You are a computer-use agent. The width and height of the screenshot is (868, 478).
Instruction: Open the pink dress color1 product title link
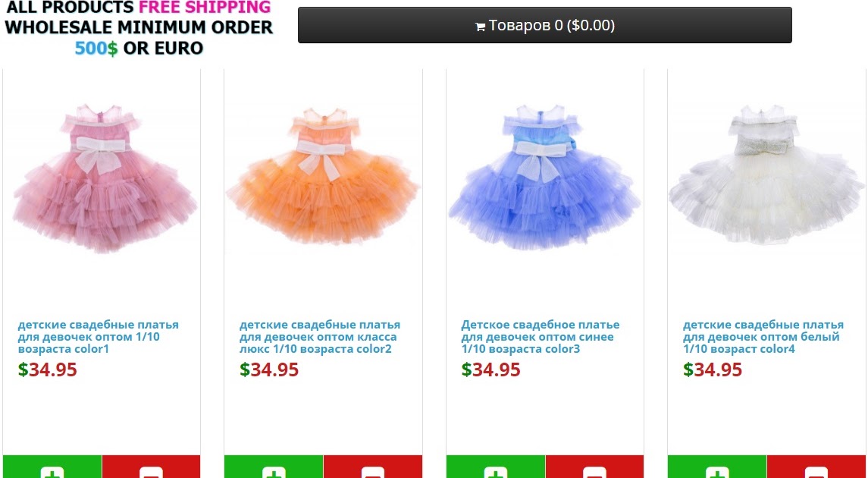(98, 337)
